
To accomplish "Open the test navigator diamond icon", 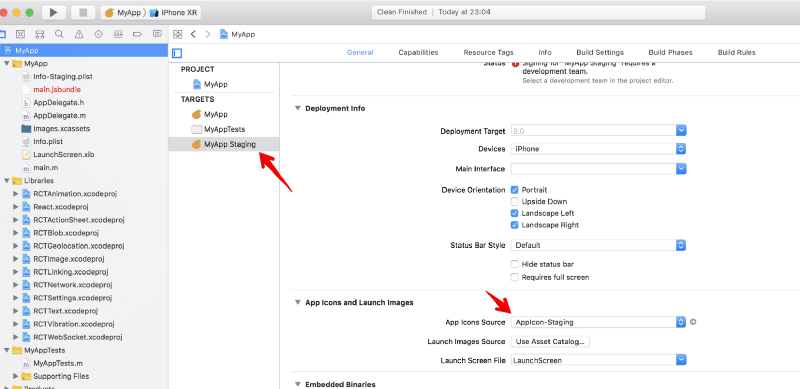I will (98, 34).
